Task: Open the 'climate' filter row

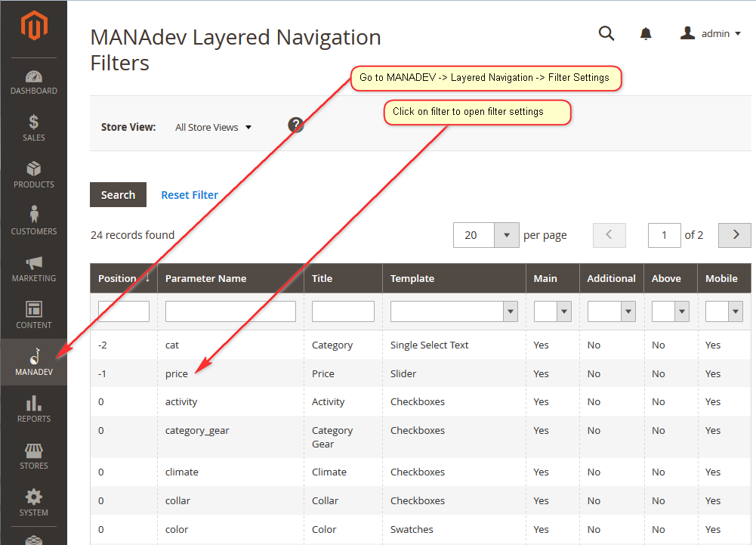Action: click(x=421, y=472)
